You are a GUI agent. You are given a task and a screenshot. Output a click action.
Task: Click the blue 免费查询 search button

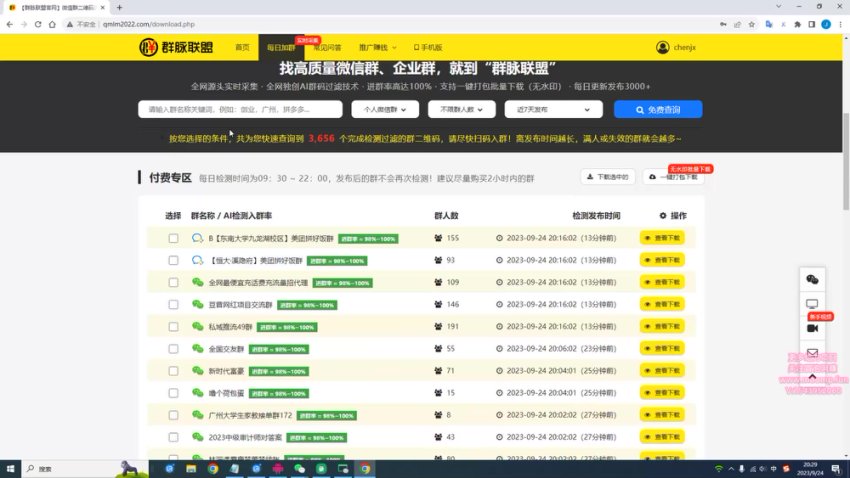[658, 109]
